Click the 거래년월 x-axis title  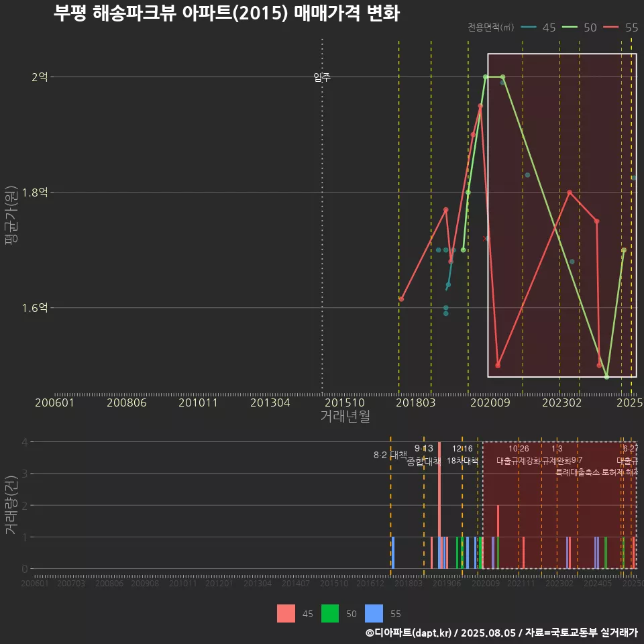(345, 416)
